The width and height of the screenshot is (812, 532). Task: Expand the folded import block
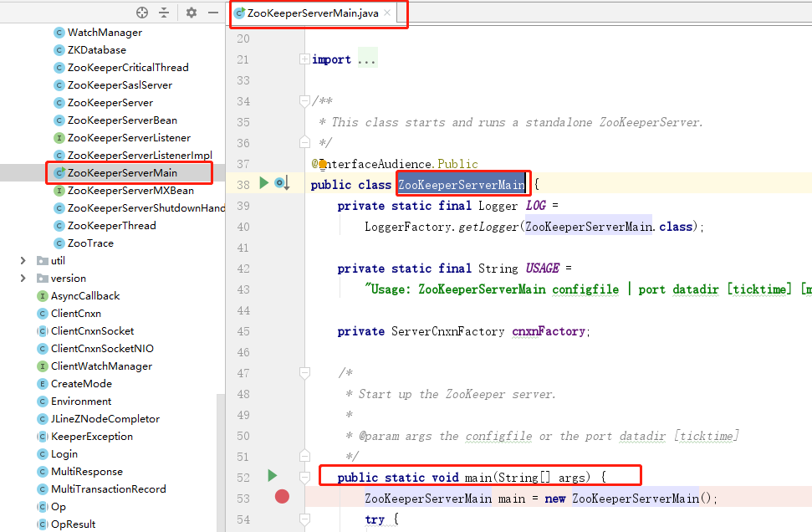pyautogui.click(x=304, y=59)
